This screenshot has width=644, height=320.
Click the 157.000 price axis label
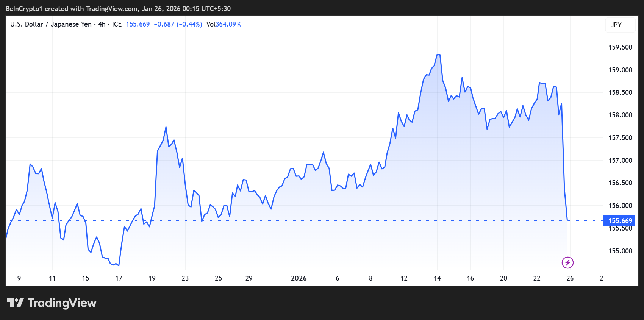[x=620, y=161]
